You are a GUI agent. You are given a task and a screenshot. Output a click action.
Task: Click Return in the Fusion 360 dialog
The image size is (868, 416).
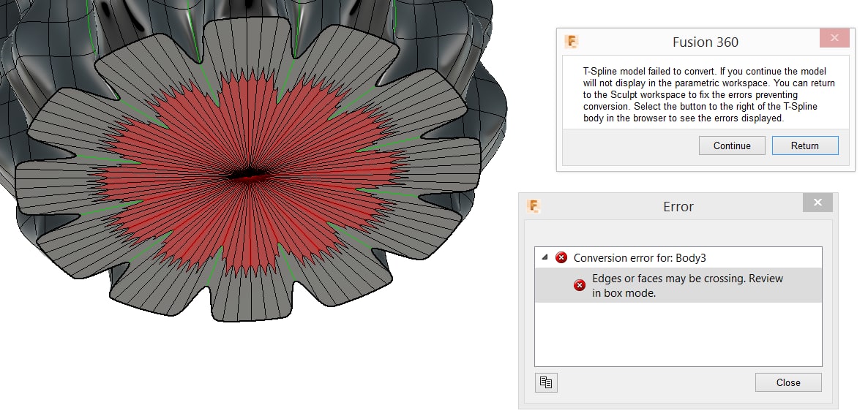point(805,145)
